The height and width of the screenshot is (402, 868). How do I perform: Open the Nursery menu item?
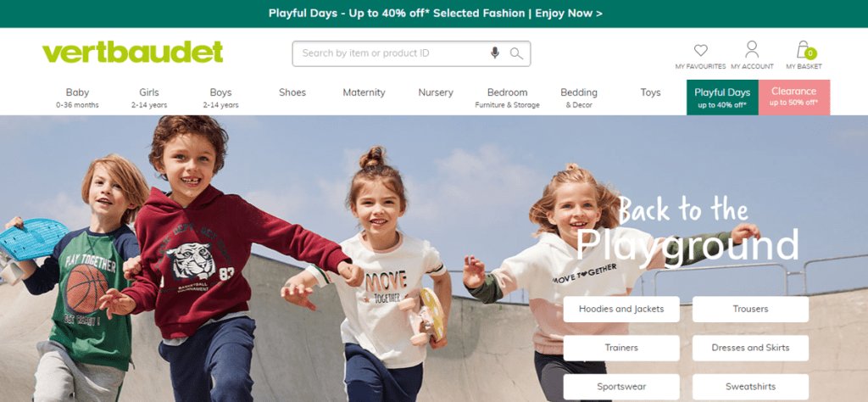(436, 92)
